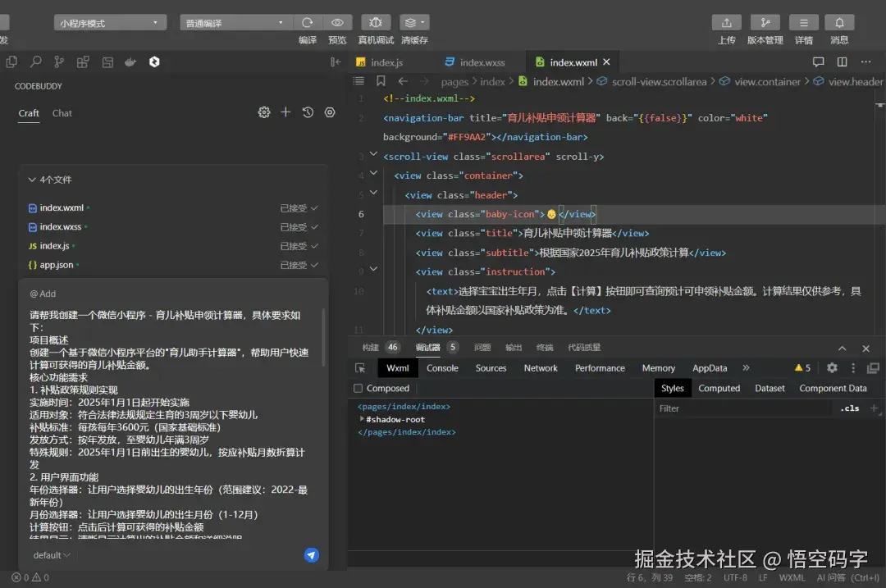Open app.json in the changed files list
The height and width of the screenshot is (588, 886).
click(x=57, y=265)
